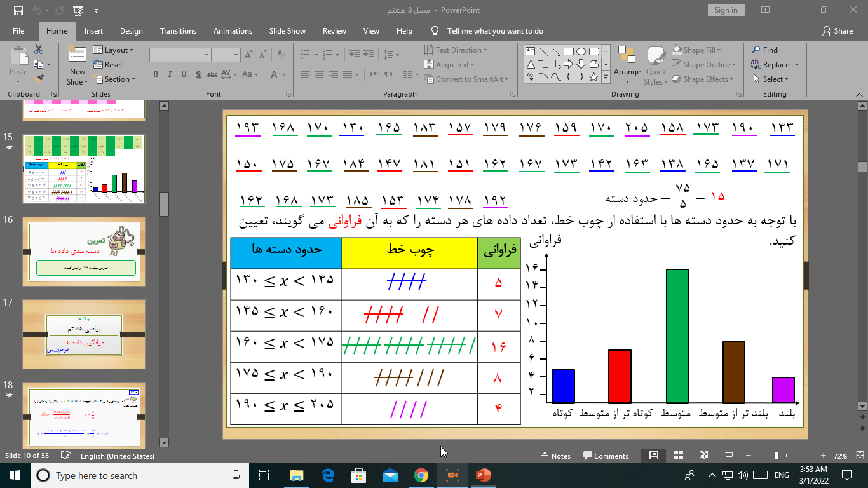Open Slide Sorter view in status bar
The width and height of the screenshot is (868, 488).
pos(678,456)
